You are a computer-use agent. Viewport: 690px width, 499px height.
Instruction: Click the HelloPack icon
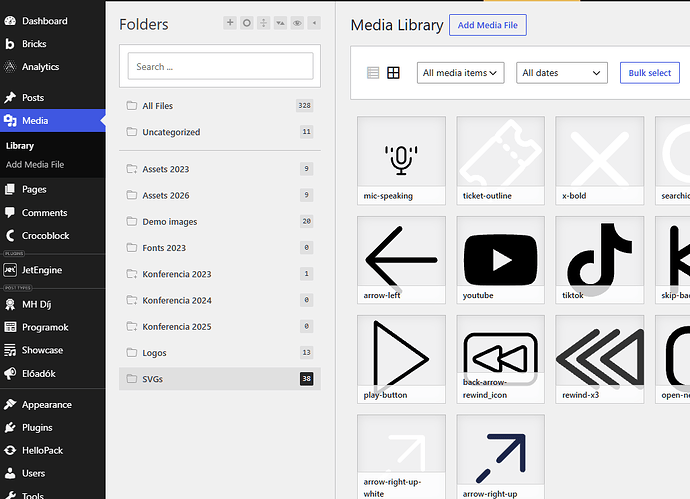pos(10,450)
